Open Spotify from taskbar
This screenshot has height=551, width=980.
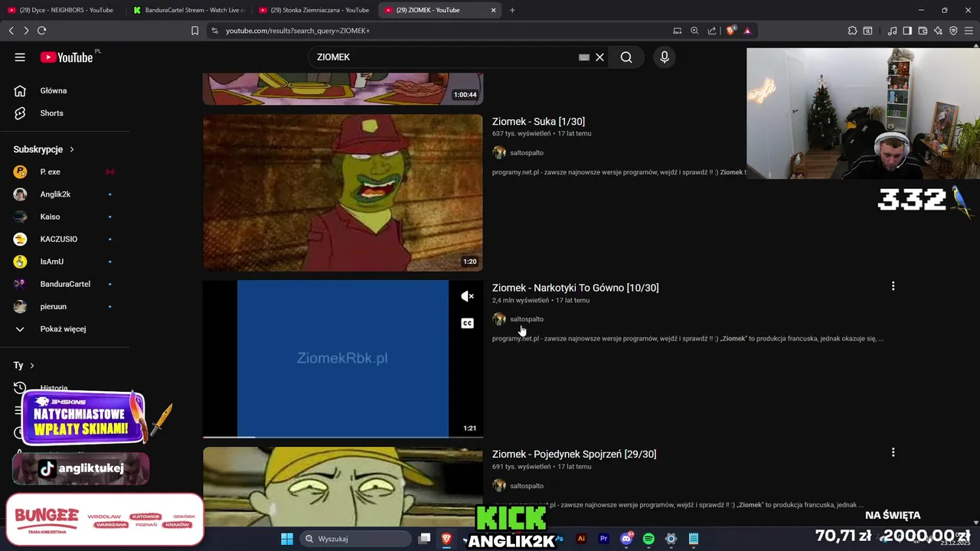coord(648,539)
